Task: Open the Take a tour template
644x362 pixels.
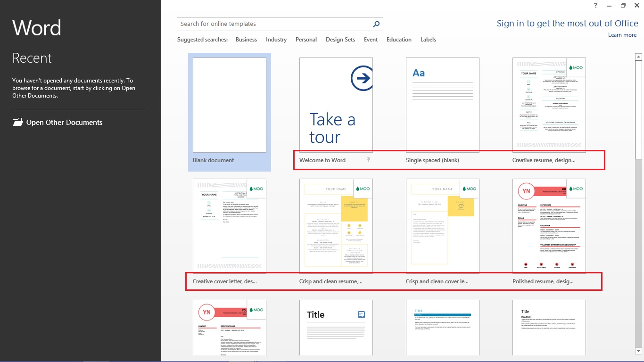Action: (336, 105)
